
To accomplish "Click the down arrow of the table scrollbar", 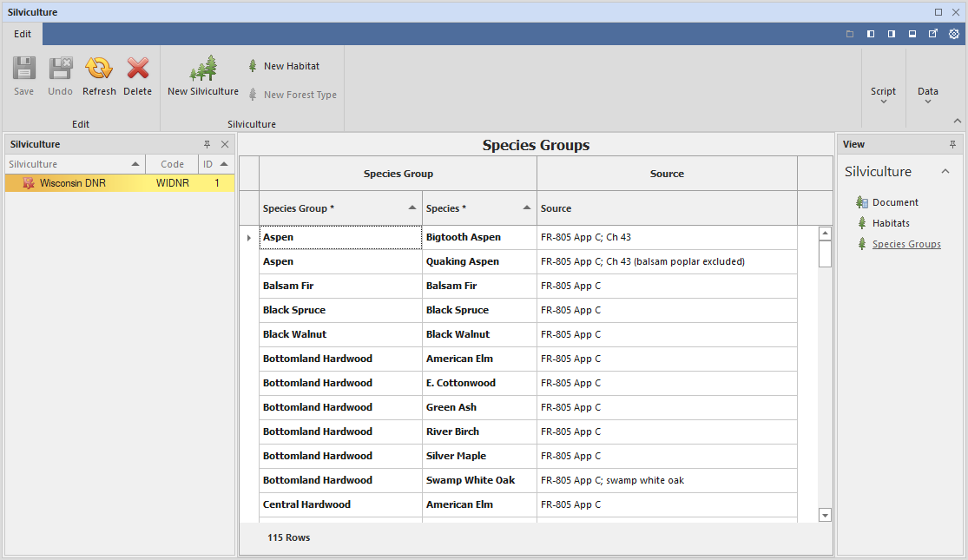I will coord(825,515).
